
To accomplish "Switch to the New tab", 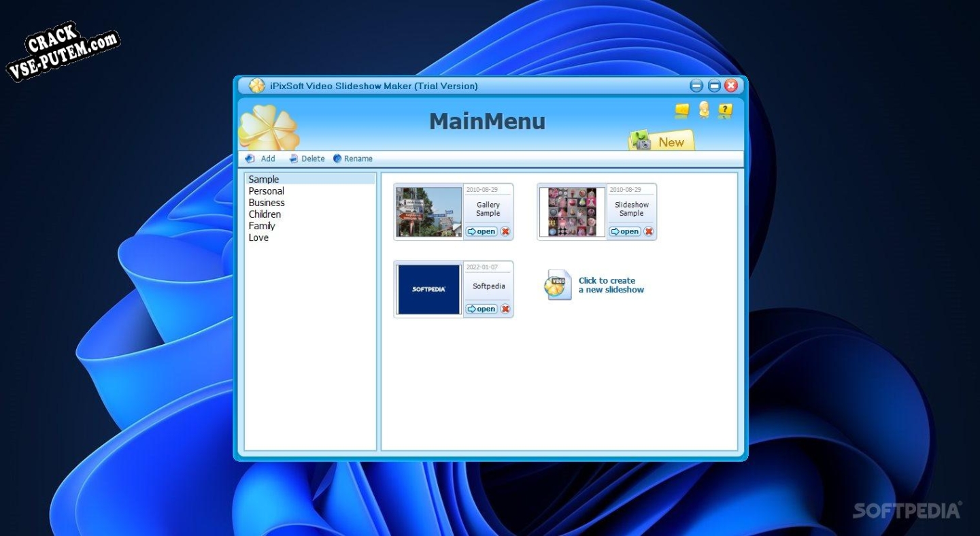I will 662,141.
